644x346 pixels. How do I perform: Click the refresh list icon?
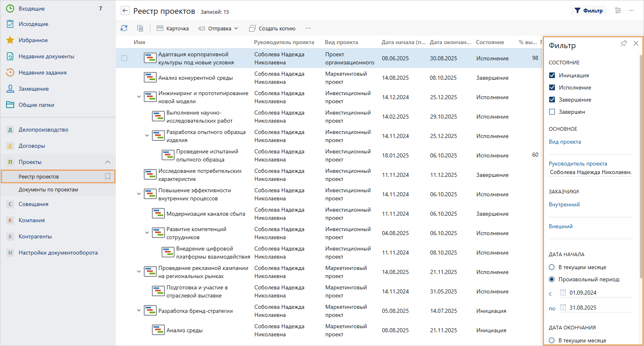tap(124, 28)
